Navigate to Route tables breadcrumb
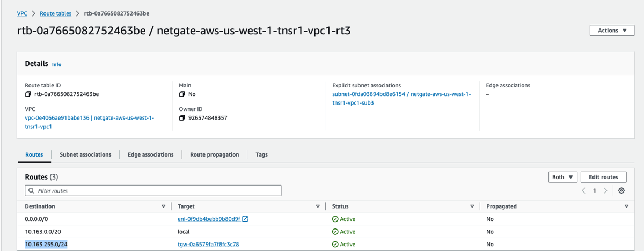Screen dimensions: 644x251 [56, 13]
